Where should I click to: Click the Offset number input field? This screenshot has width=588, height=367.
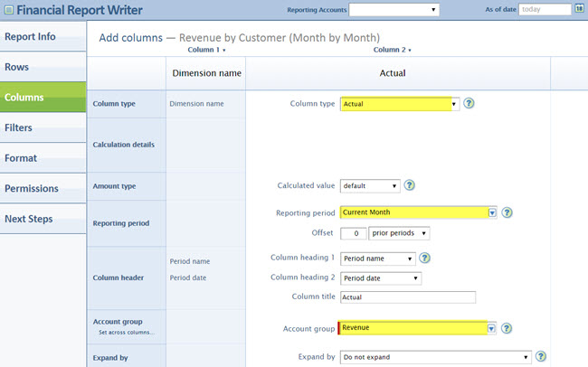coord(354,233)
